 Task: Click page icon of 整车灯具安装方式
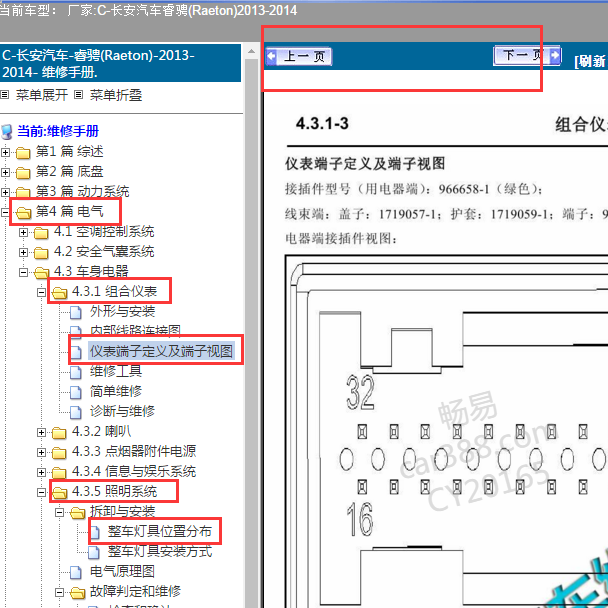coord(93,552)
